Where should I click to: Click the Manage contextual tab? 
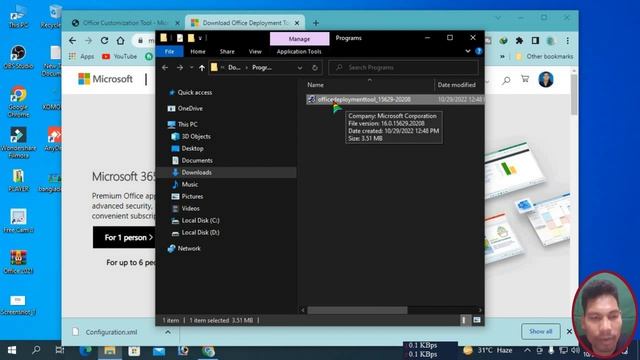tap(299, 39)
